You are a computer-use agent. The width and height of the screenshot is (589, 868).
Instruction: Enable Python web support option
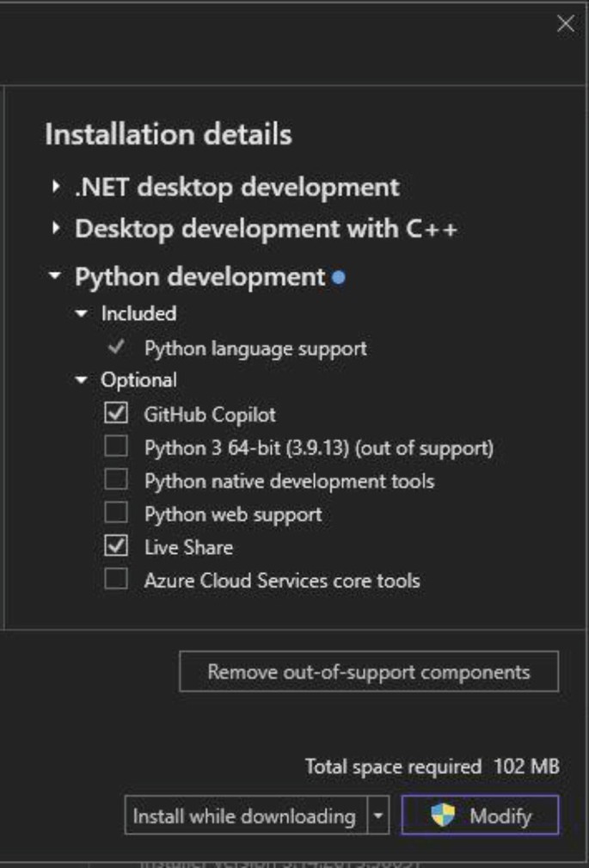tap(116, 514)
